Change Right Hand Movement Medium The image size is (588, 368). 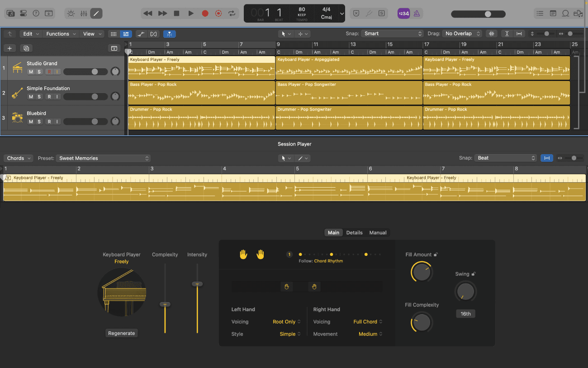click(x=370, y=334)
